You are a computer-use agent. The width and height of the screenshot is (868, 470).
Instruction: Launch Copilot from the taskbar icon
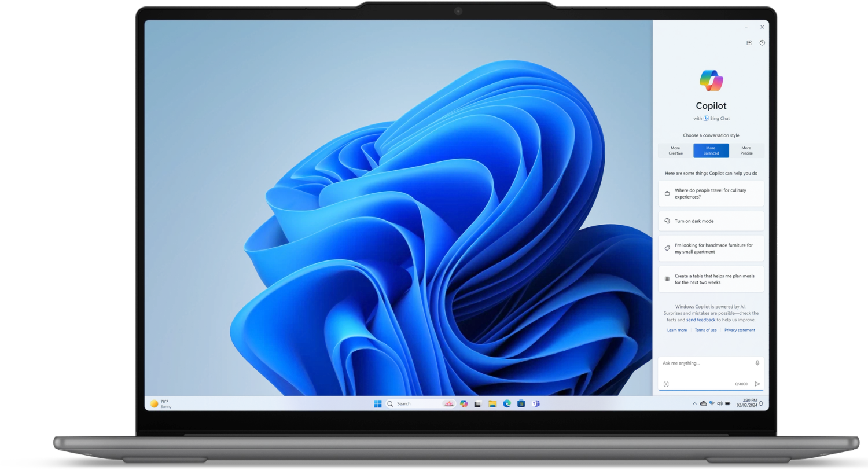[464, 403]
